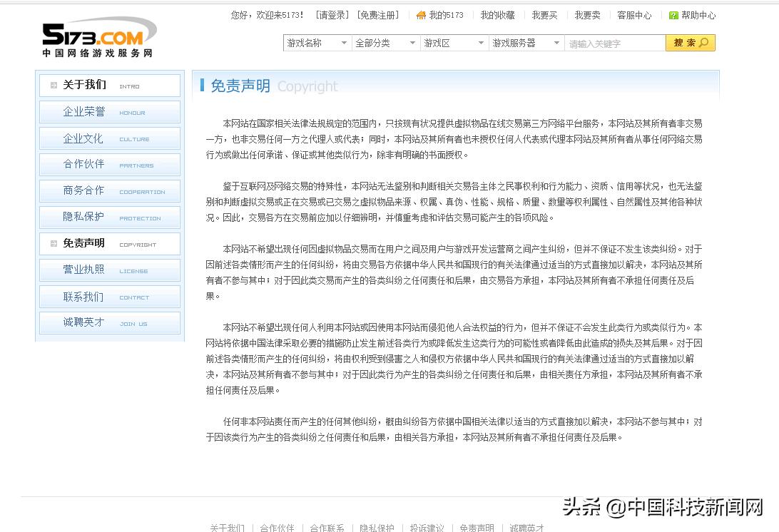Select the icon next to 企业荣誉 sidebar item
The width and height of the screenshot is (779, 532).
tap(54, 111)
